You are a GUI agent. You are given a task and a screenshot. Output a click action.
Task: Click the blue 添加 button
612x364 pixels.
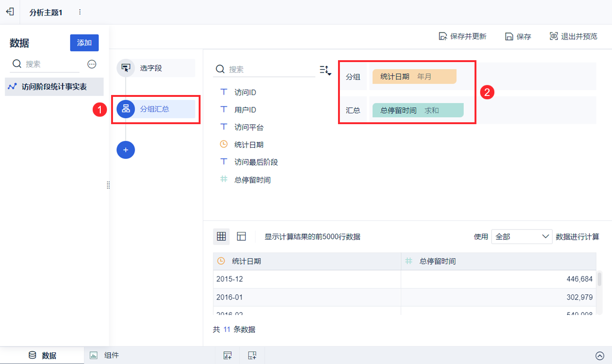point(84,43)
